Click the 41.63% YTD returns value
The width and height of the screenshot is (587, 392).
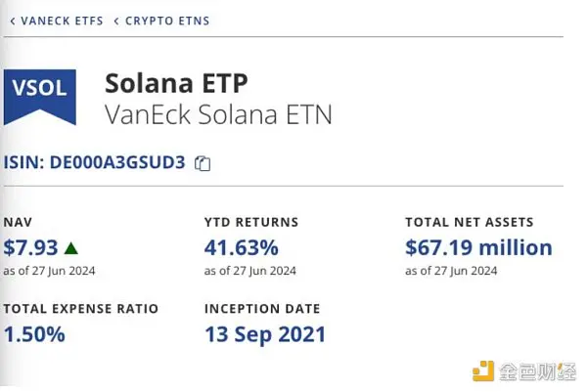[x=241, y=247]
